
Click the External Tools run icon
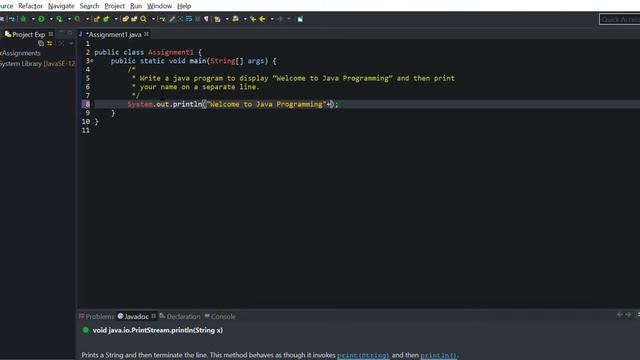(77, 19)
